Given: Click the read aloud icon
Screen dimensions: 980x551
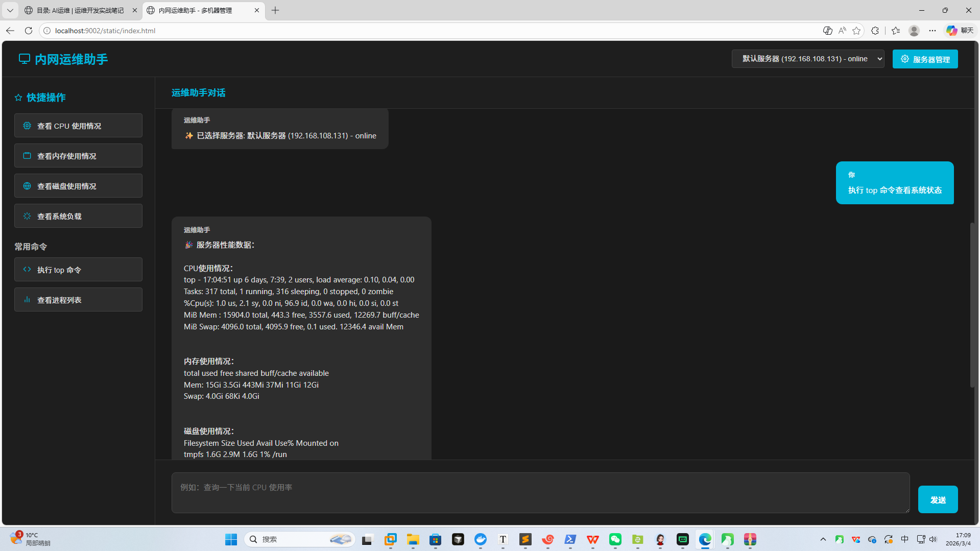Looking at the screenshot, I should [x=842, y=31].
